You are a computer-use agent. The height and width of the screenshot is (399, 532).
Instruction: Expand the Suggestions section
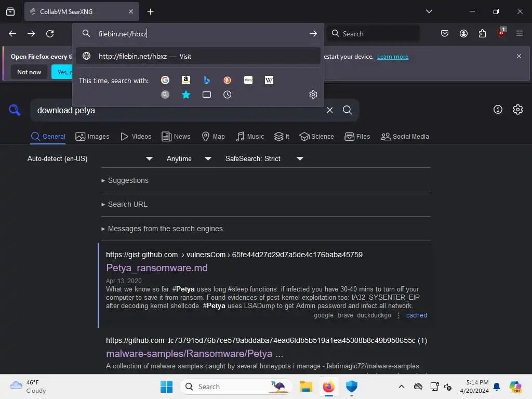coord(125,180)
